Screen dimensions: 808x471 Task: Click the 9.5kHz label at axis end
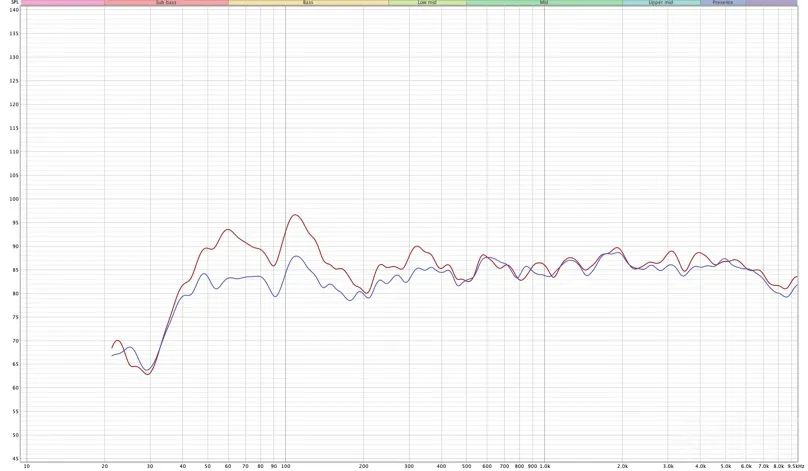tap(796, 466)
